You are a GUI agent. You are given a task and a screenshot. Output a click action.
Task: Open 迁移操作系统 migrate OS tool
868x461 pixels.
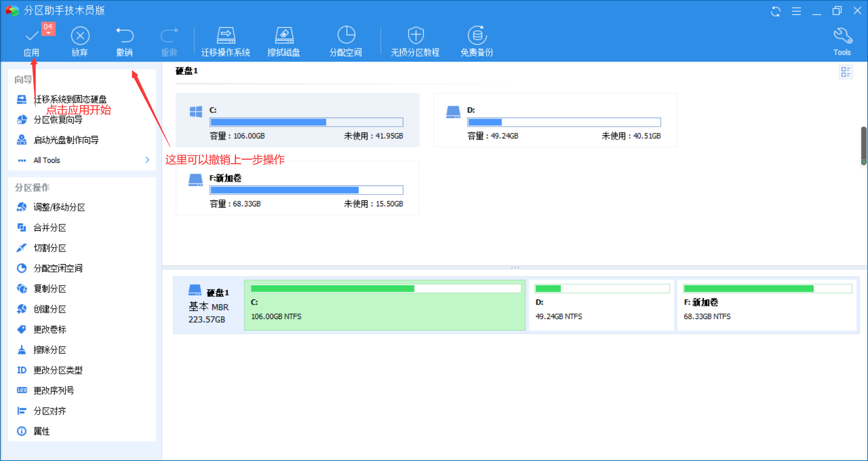click(x=226, y=42)
